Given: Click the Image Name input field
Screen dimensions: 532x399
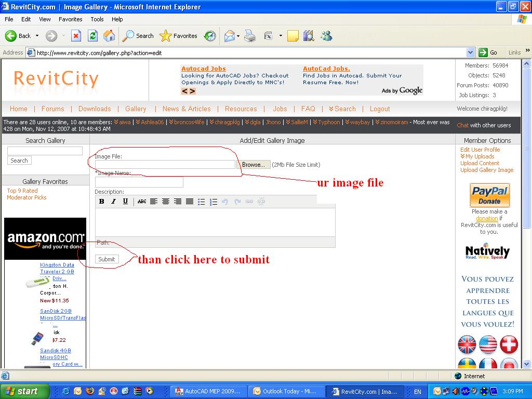Looking at the screenshot, I should [x=139, y=182].
